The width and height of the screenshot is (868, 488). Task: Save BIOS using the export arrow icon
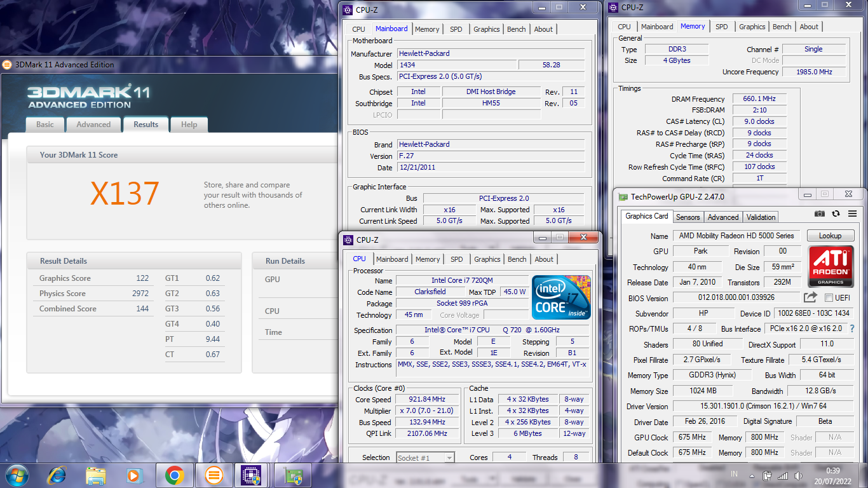click(810, 297)
